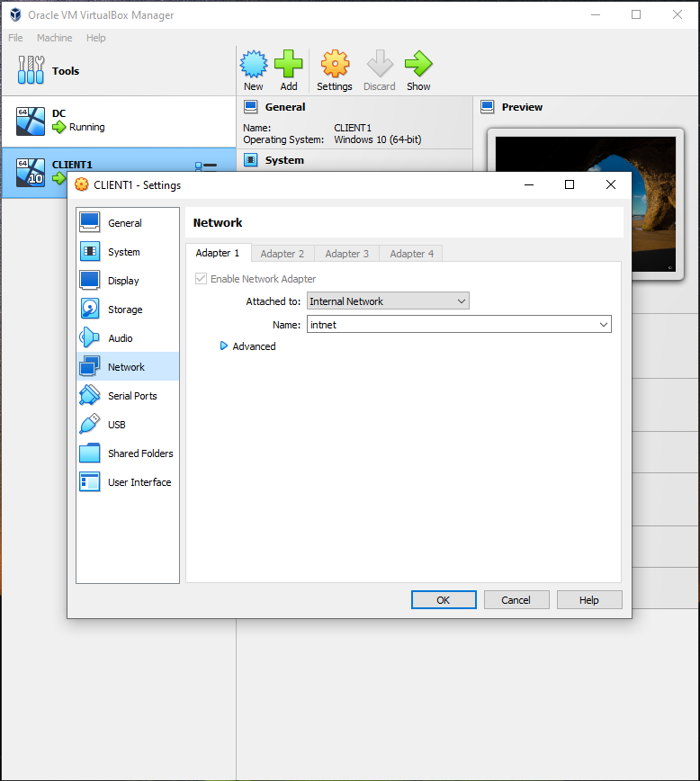The image size is (700, 781).
Task: Open System settings category
Action: pos(128,252)
